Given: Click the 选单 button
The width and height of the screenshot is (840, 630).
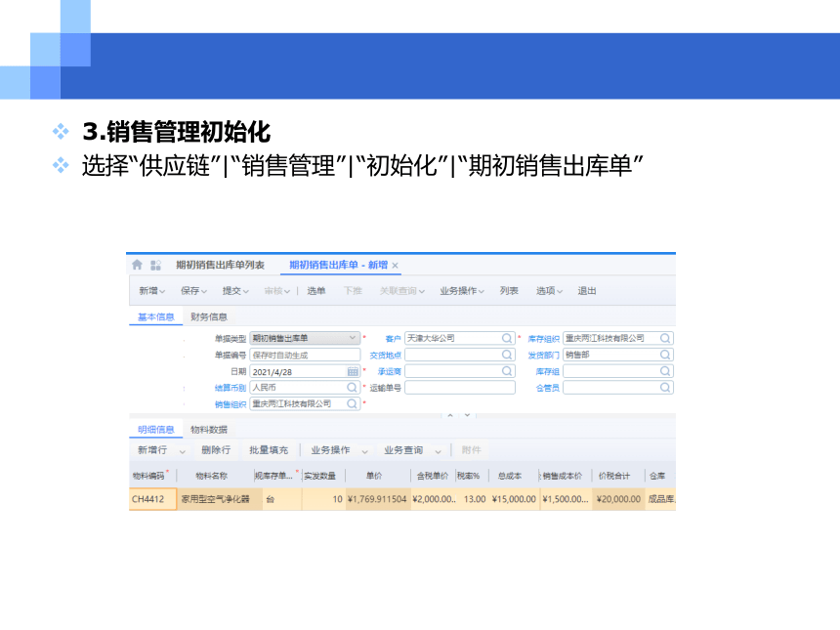Looking at the screenshot, I should point(316,291).
